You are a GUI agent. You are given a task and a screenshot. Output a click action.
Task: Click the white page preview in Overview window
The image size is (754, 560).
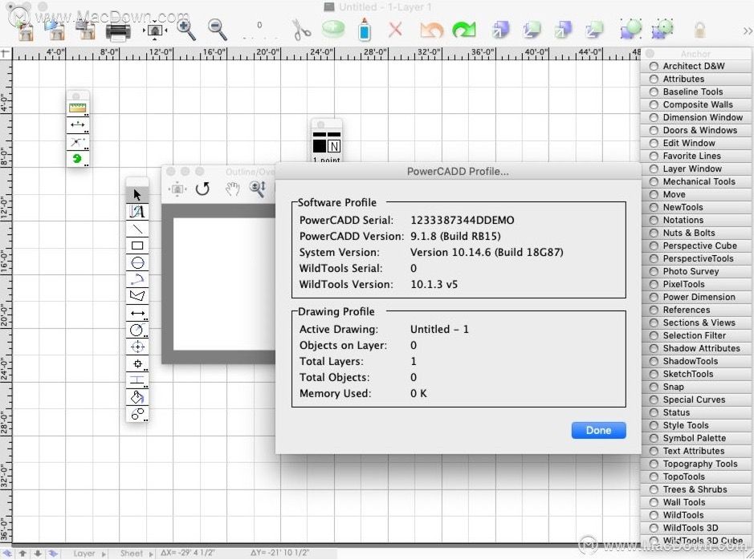pos(224,284)
